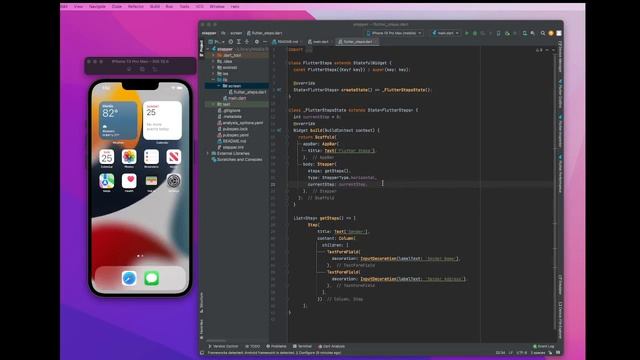Collapse the lib folder in tree

tap(213, 80)
